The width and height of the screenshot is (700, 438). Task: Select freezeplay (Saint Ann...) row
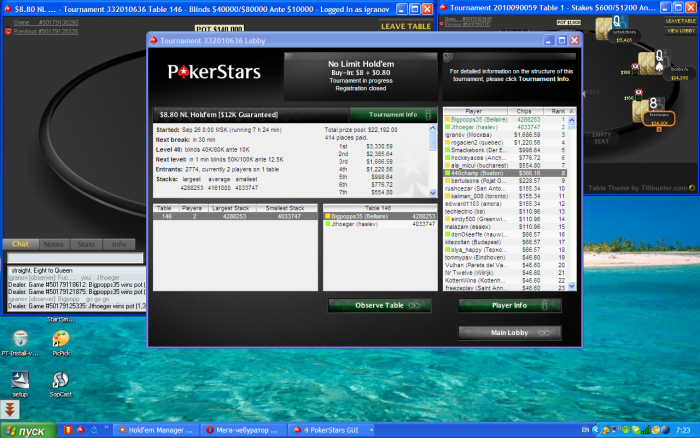(x=505, y=288)
